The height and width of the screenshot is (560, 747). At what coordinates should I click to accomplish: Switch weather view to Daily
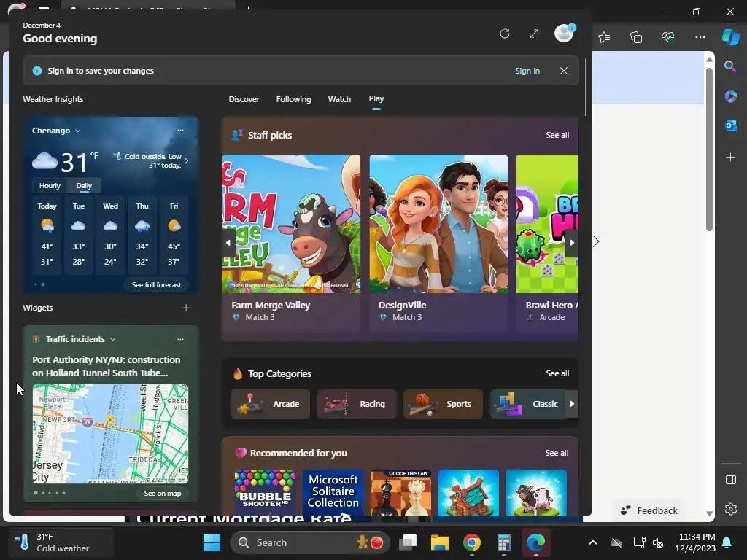[x=84, y=186]
